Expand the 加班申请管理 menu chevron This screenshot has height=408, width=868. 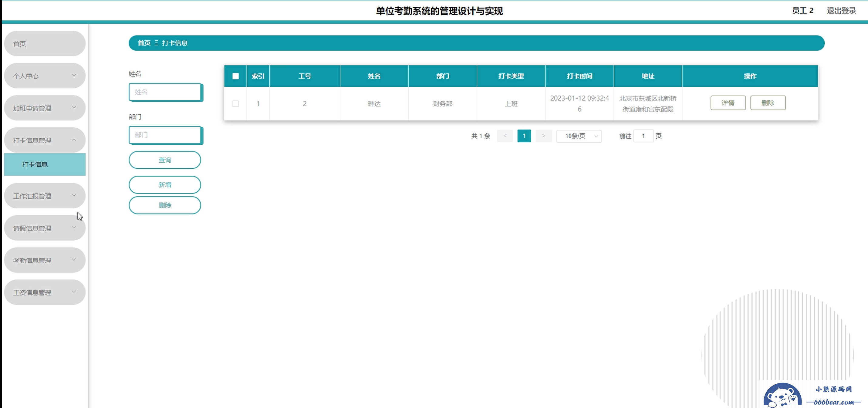tap(74, 107)
